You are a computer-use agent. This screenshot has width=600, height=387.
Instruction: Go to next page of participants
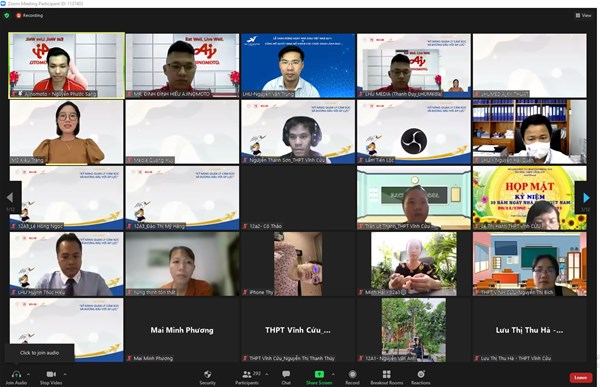point(586,198)
